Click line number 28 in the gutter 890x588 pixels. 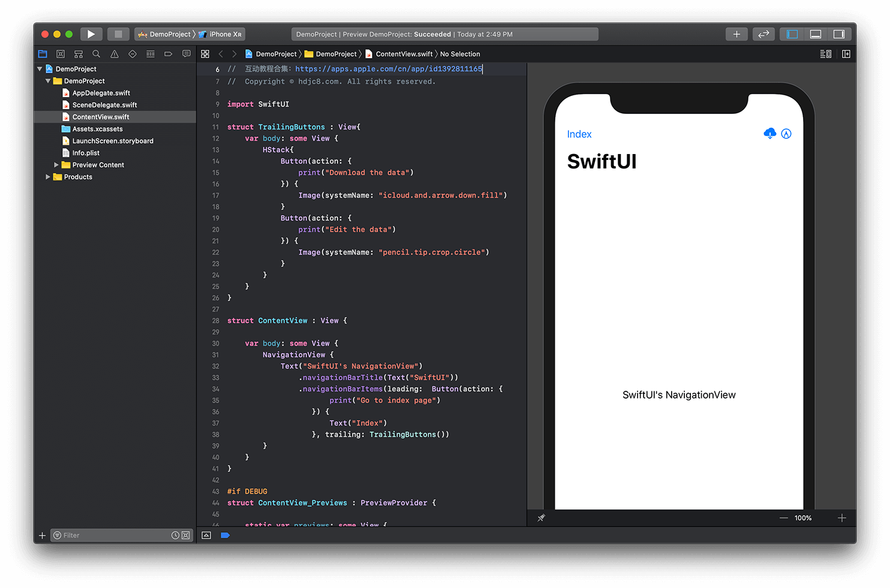215,321
